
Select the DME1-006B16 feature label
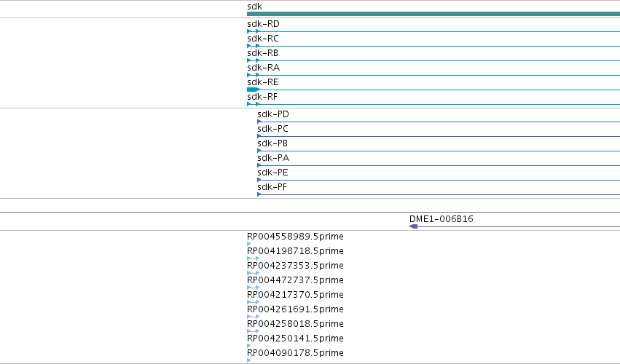point(442,219)
